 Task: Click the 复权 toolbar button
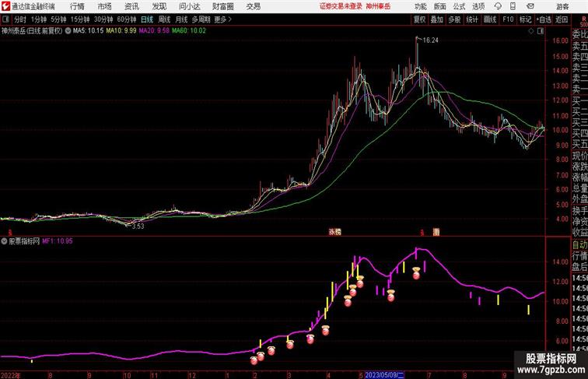419,19
